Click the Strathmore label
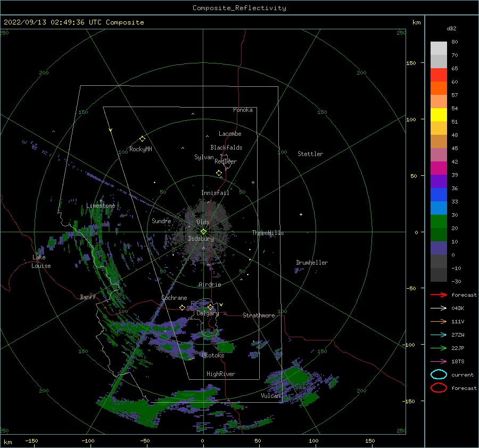Screen dimensions: 479x448 click(259, 315)
